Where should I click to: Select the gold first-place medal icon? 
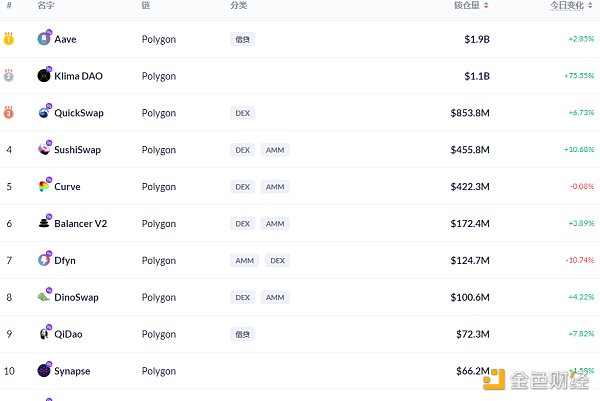[8, 39]
